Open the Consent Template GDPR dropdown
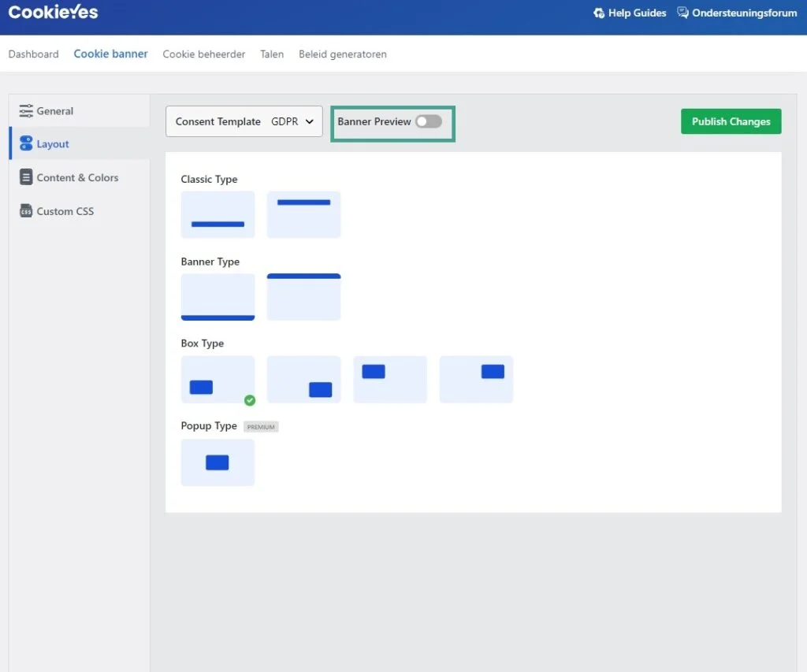Image resolution: width=807 pixels, height=672 pixels. [244, 121]
